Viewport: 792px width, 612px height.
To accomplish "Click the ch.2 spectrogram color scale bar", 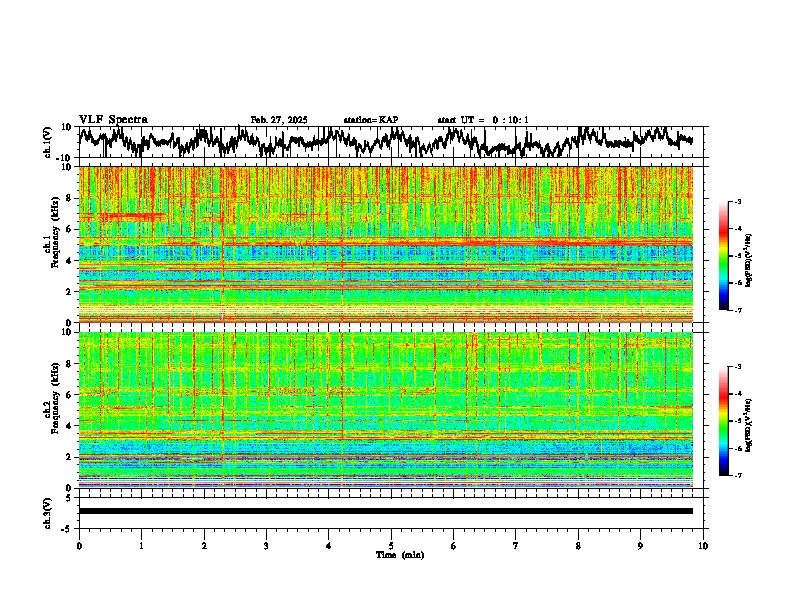I will (x=723, y=421).
